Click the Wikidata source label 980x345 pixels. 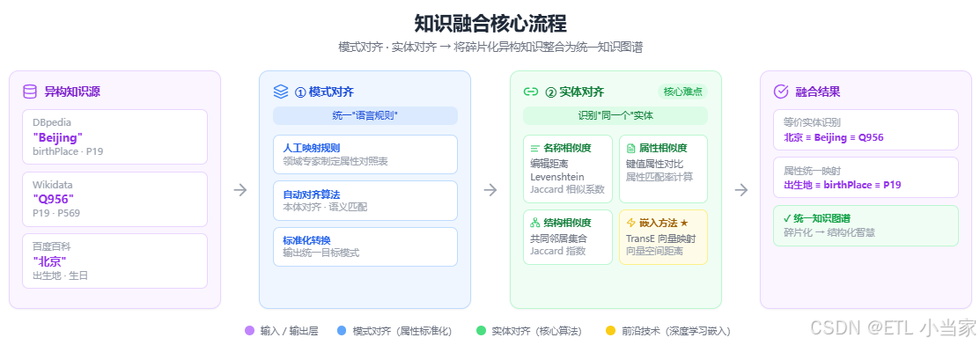click(x=53, y=185)
